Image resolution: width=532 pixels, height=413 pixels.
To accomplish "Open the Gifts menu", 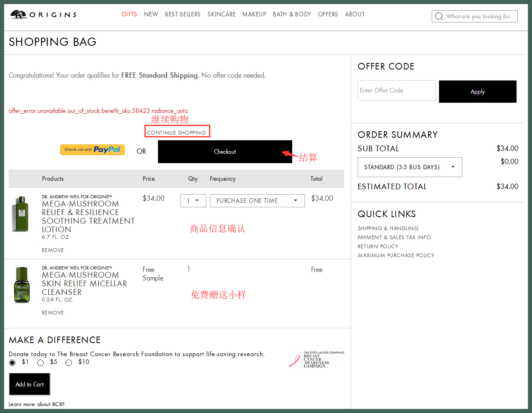I will pyautogui.click(x=129, y=14).
